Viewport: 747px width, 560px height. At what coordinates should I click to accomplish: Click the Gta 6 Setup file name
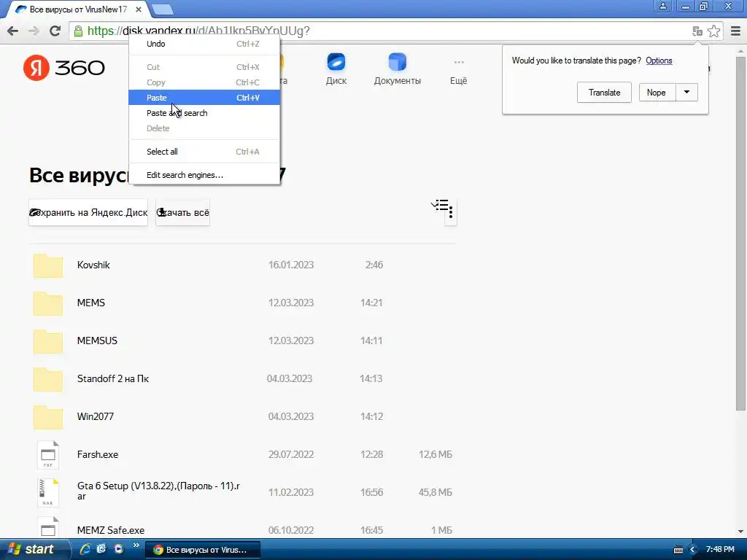158,491
